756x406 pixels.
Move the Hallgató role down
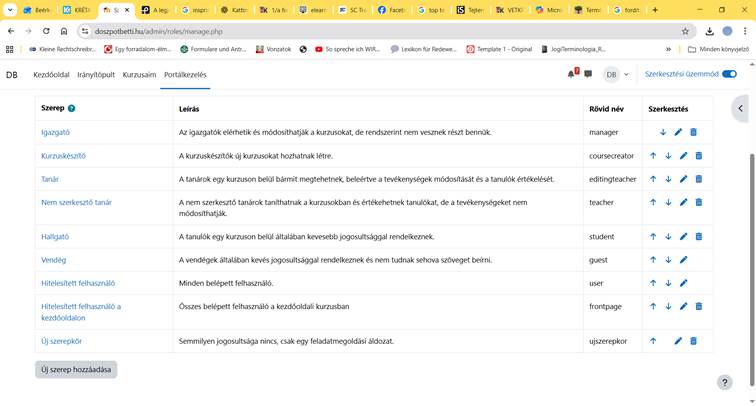(668, 236)
